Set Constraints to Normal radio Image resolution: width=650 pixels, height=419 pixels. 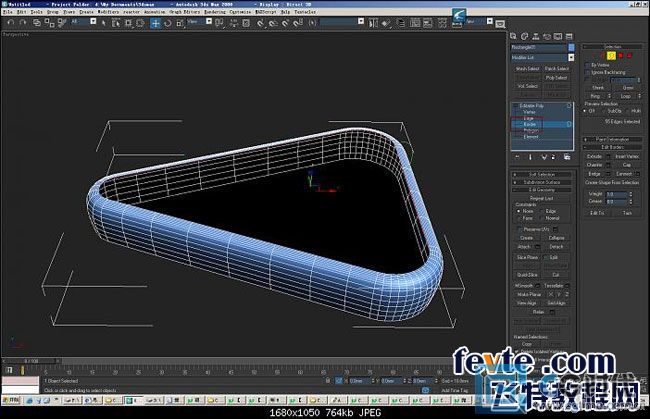(541, 218)
